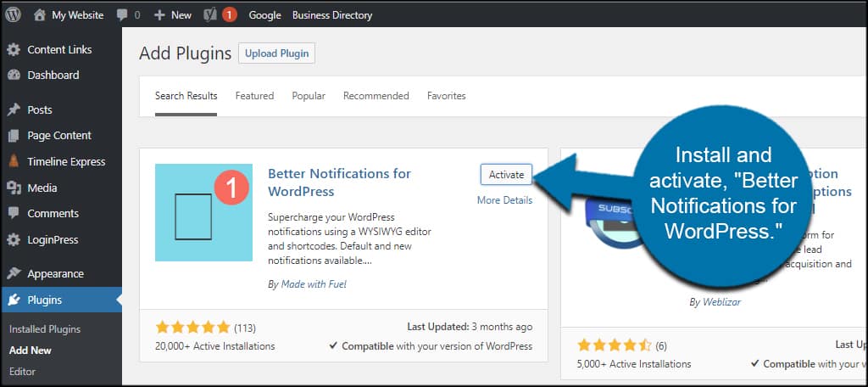Open the WordPress logo menu

coord(13,15)
